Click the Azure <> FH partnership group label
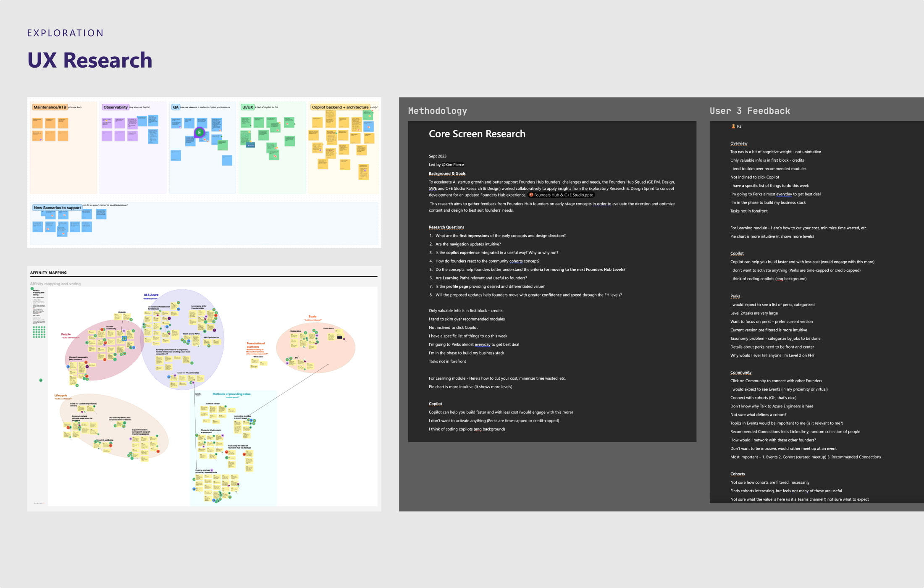Viewport: 924px width, 588px height. pos(188,373)
